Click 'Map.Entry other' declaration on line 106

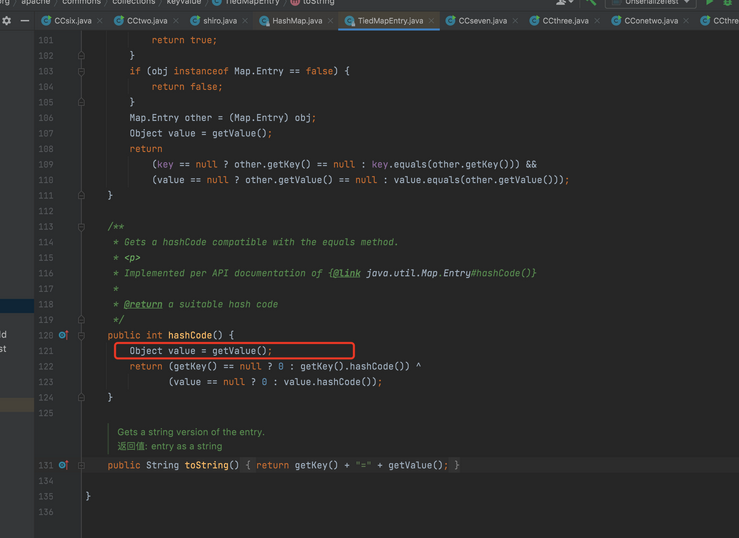point(171,118)
